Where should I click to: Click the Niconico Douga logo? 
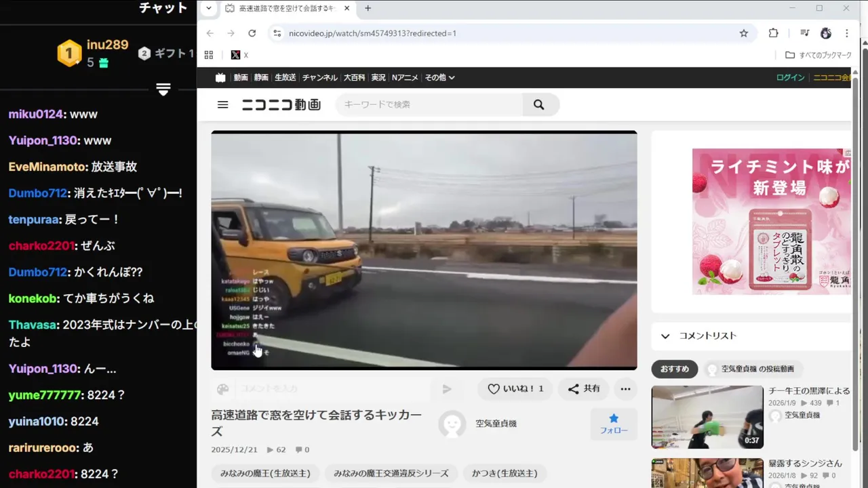point(281,104)
